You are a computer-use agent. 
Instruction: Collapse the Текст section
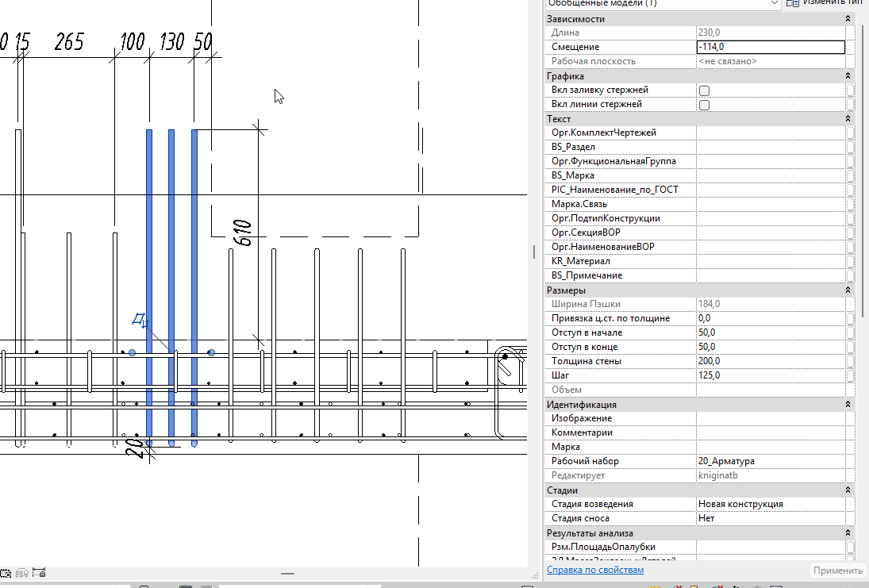848,118
